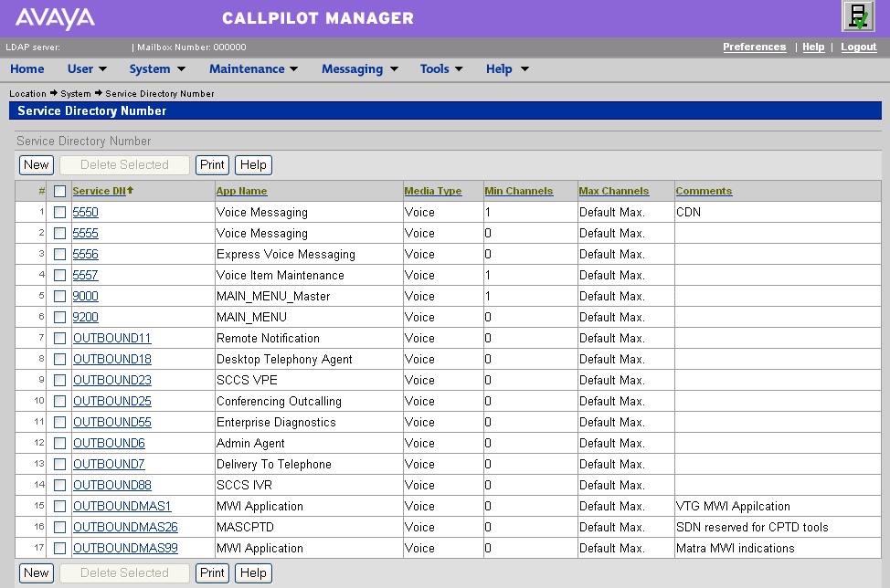
Task: Click the 'Remote Notification' app name cell
Action: (268, 339)
